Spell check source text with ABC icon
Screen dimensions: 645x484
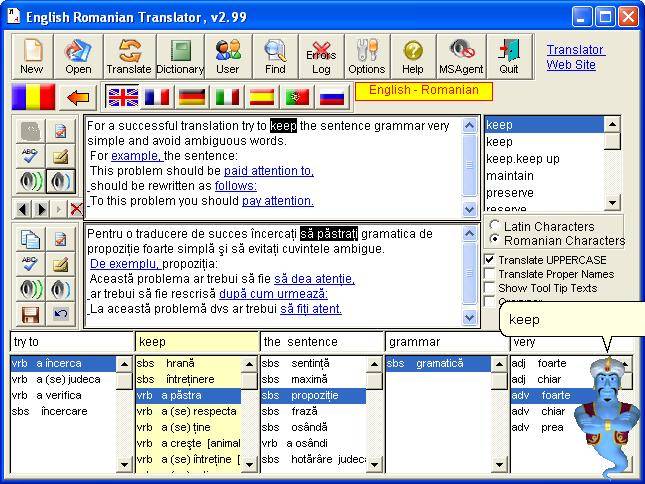[x=30, y=156]
